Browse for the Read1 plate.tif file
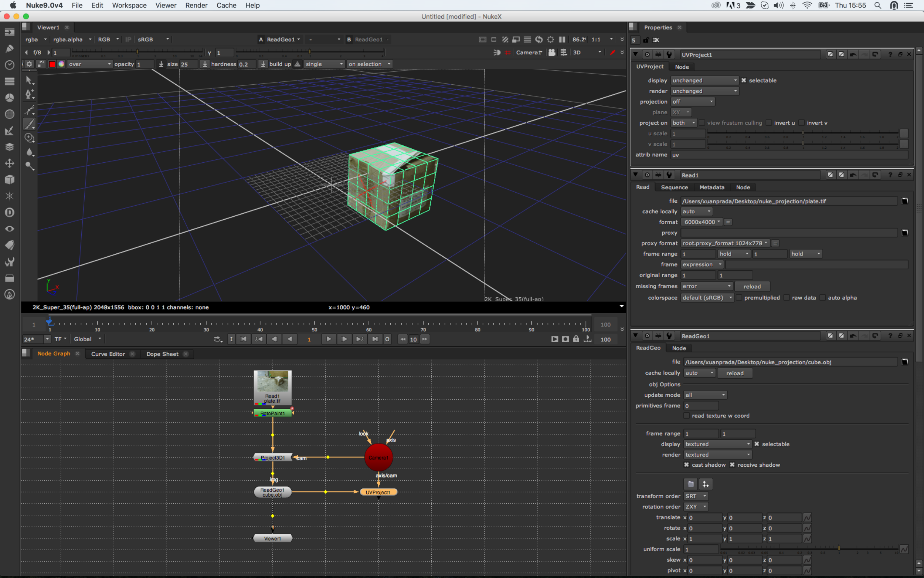The width and height of the screenshot is (924, 578). [x=904, y=201]
